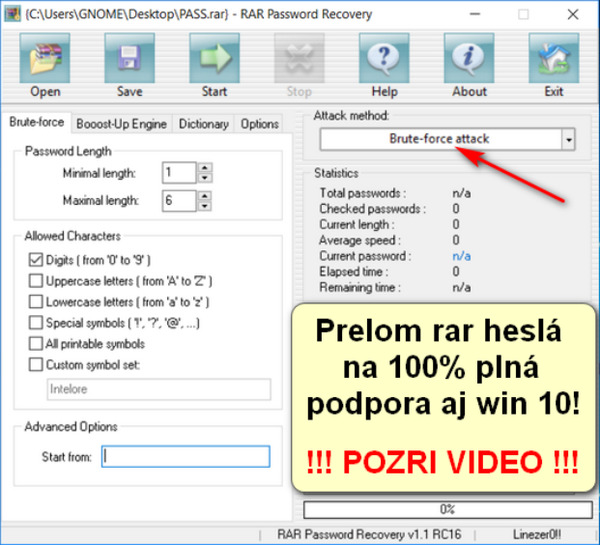Enable Custom symbol set checkbox
The height and width of the screenshot is (545, 600).
point(36,365)
